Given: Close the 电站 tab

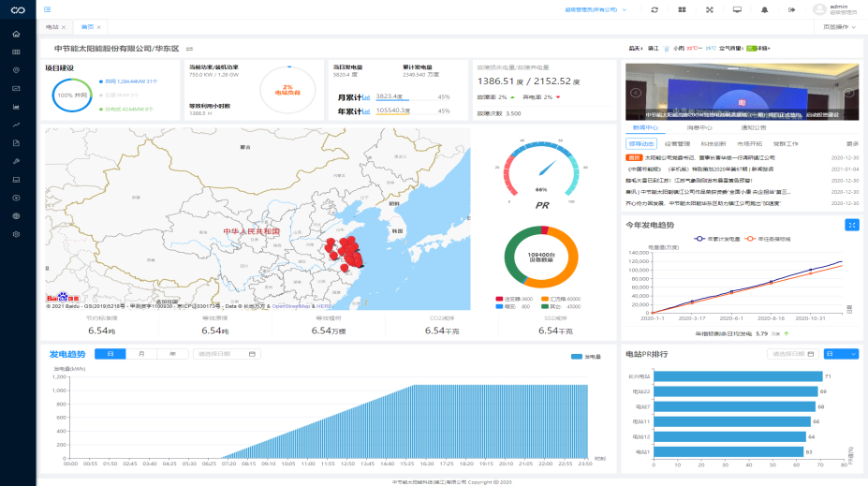Looking at the screenshot, I should pyautogui.click(x=64, y=27).
